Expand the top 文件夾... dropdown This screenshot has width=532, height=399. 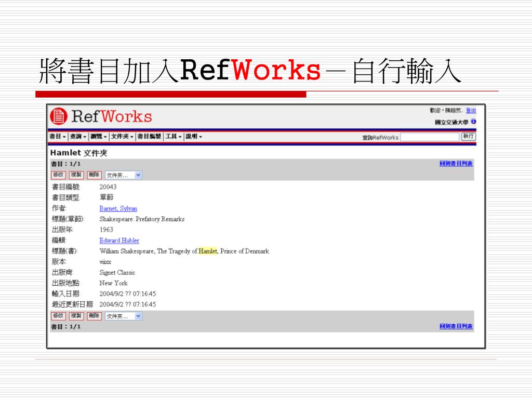click(124, 176)
